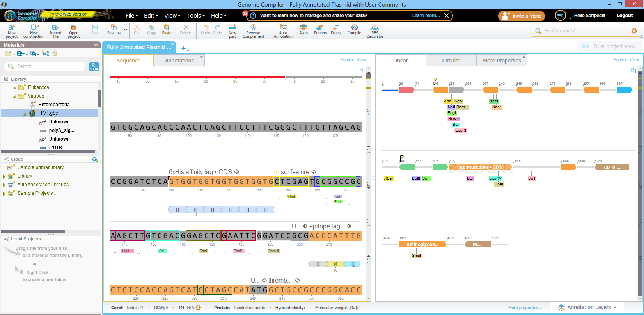Expand Auto Annotation libraries node
The height and width of the screenshot is (315, 644).
tap(4, 185)
